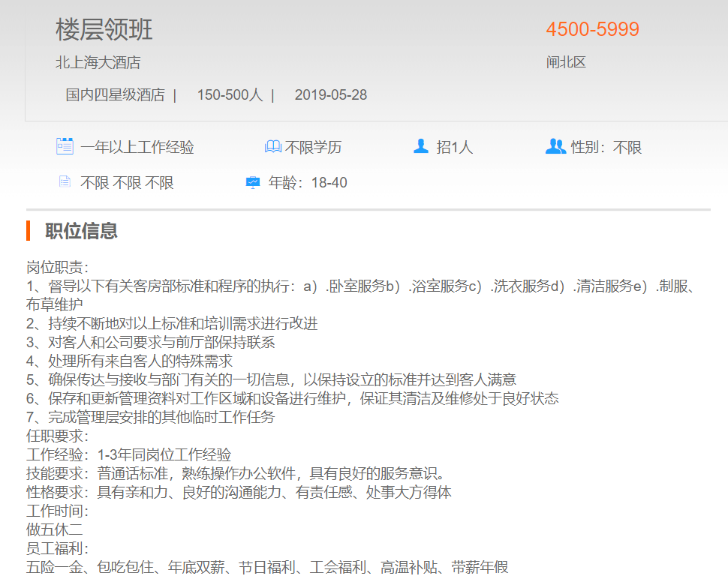Click the 150-500人 company size text
The width and height of the screenshot is (728, 588).
pos(230,95)
